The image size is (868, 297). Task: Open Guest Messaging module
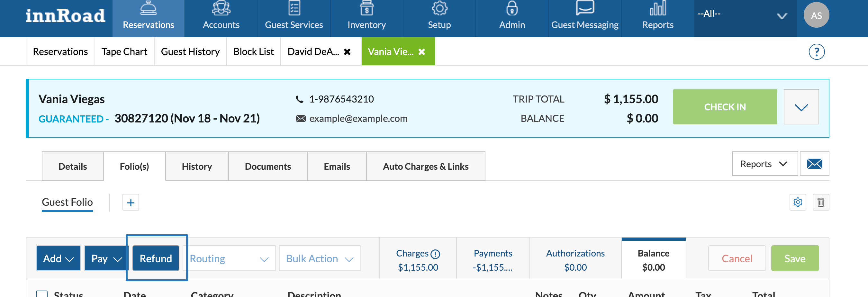click(x=585, y=15)
